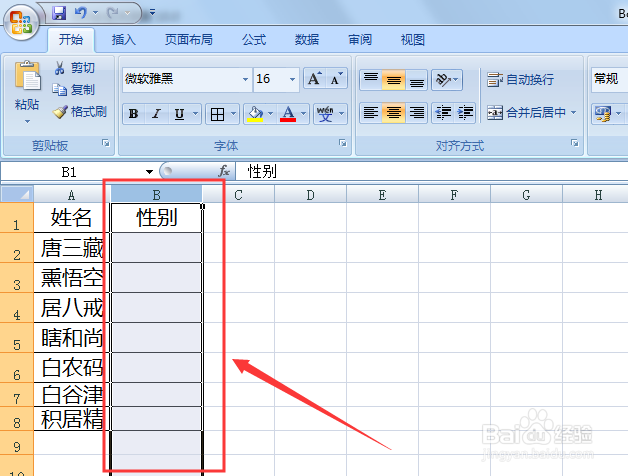628x476 pixels.
Task: Customize the quick access toolbar
Action: point(152,12)
